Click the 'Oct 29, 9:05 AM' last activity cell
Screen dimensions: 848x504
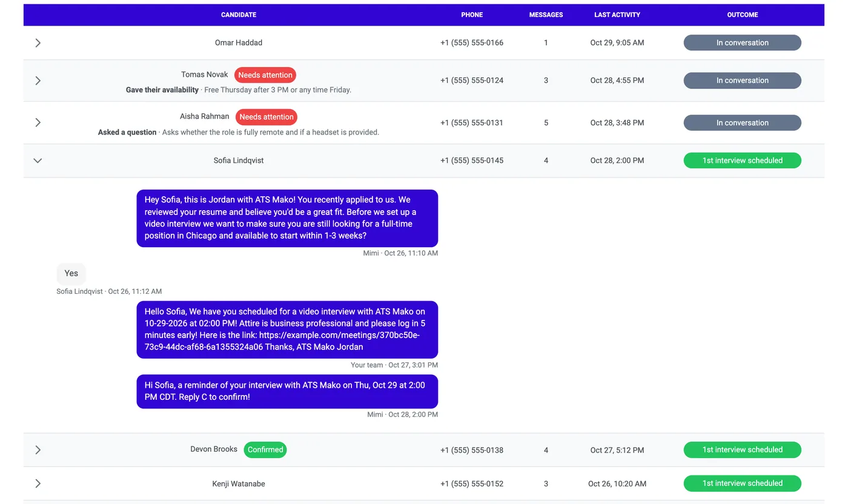pos(617,43)
